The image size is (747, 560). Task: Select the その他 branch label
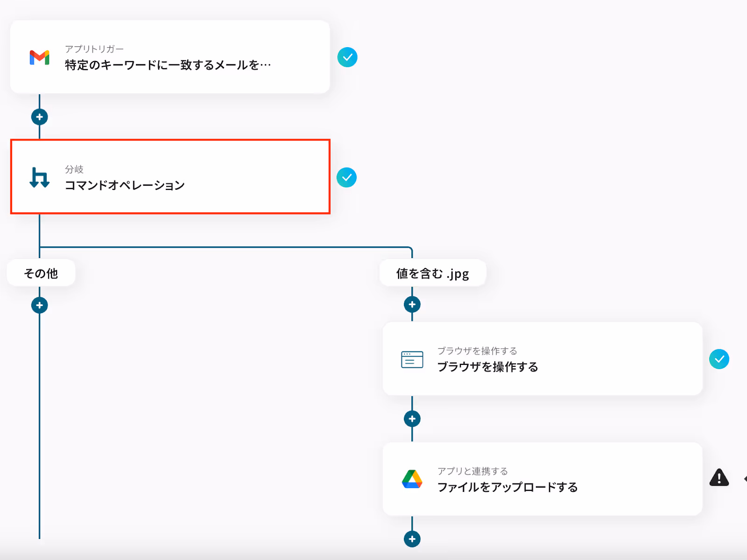(x=41, y=273)
